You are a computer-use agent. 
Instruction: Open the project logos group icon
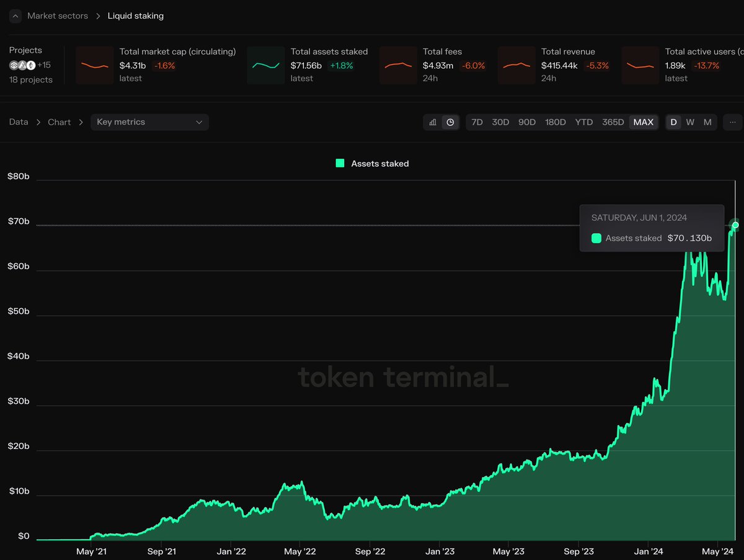pos(22,65)
